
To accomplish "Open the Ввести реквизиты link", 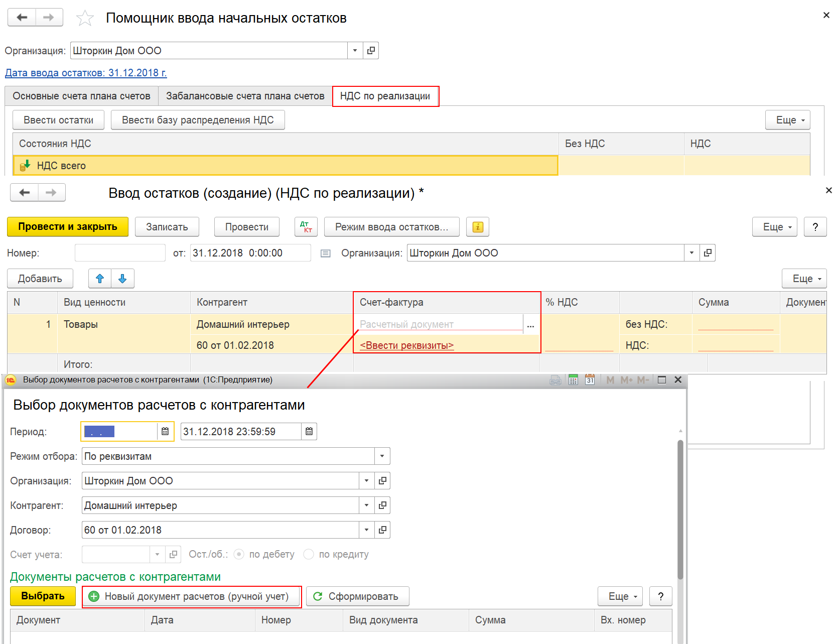I will click(406, 345).
